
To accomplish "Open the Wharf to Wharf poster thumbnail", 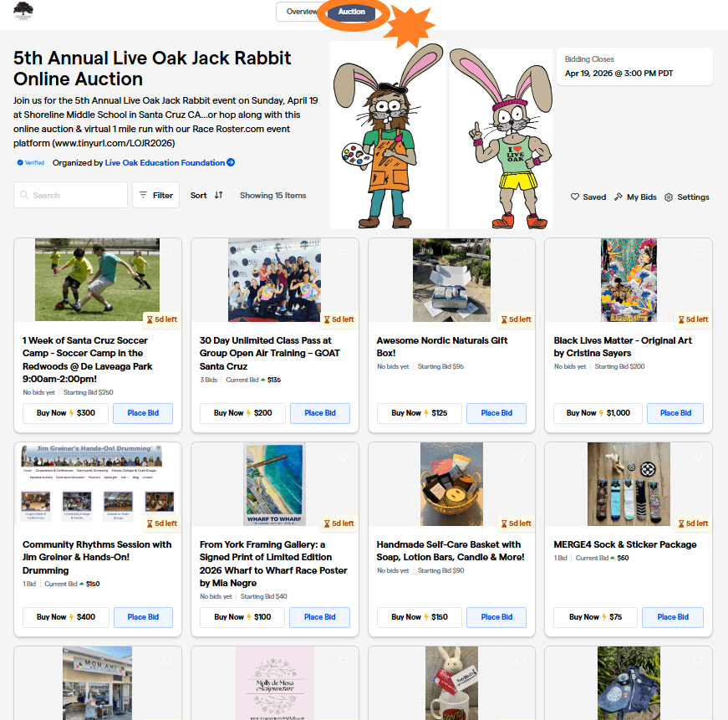I will coord(274,484).
